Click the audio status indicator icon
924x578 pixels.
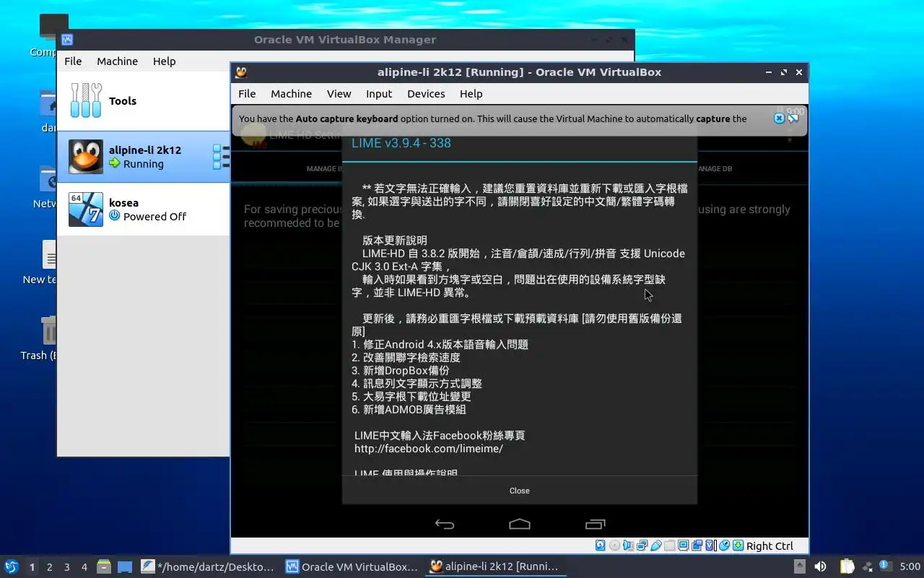pos(628,545)
